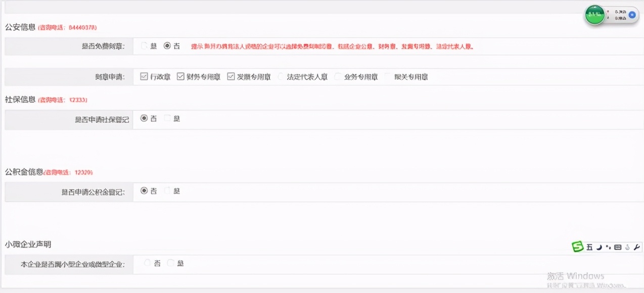Click the 刻章申请 field label
The height and width of the screenshot is (293, 644).
pyautogui.click(x=111, y=77)
